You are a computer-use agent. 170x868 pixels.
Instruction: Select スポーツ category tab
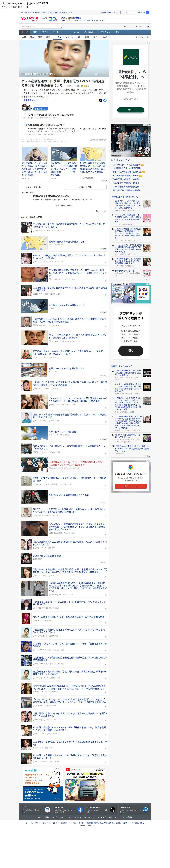[x=69, y=37]
